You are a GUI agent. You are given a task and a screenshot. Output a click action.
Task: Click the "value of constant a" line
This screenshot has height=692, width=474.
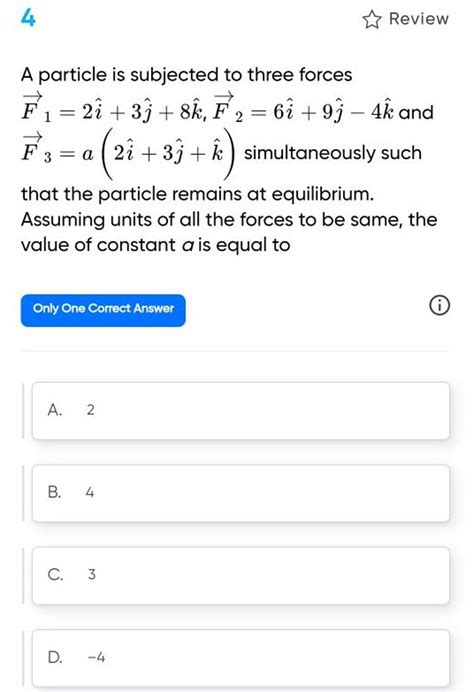(155, 245)
